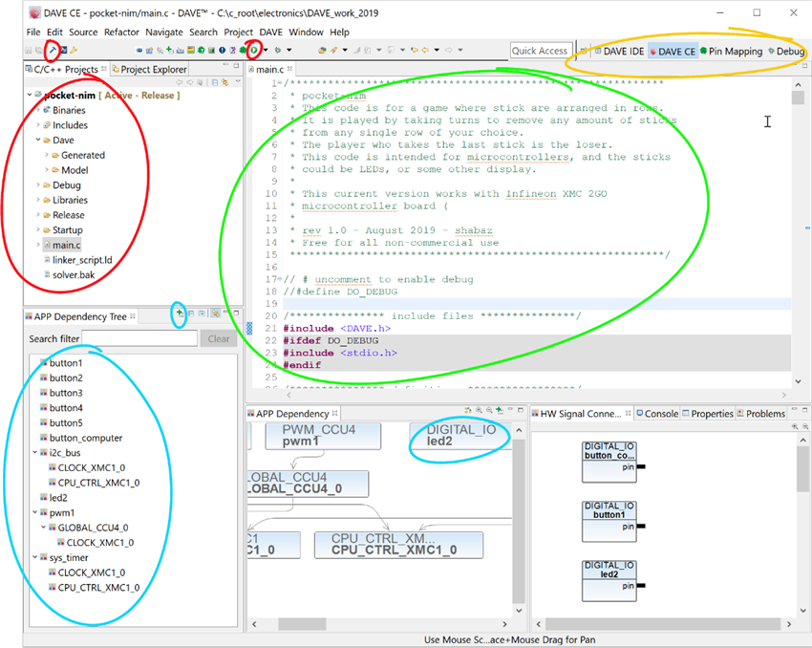Click the build hammer icon in toolbar
Viewport: 812px width, 648px height.
(53, 50)
